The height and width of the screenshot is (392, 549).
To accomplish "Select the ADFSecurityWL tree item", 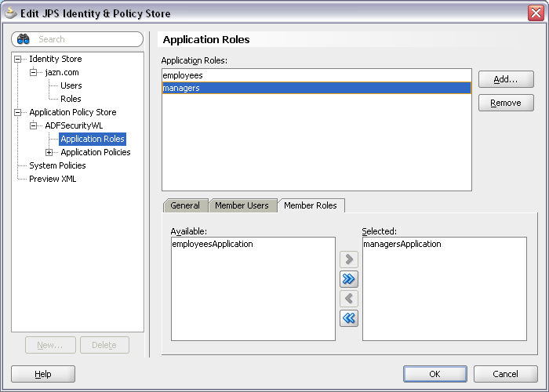I will [x=74, y=125].
